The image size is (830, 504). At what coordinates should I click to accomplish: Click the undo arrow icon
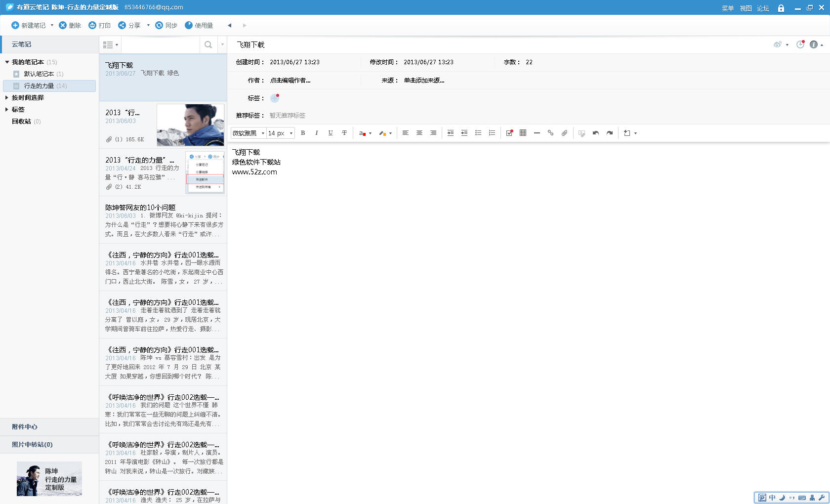pos(596,133)
